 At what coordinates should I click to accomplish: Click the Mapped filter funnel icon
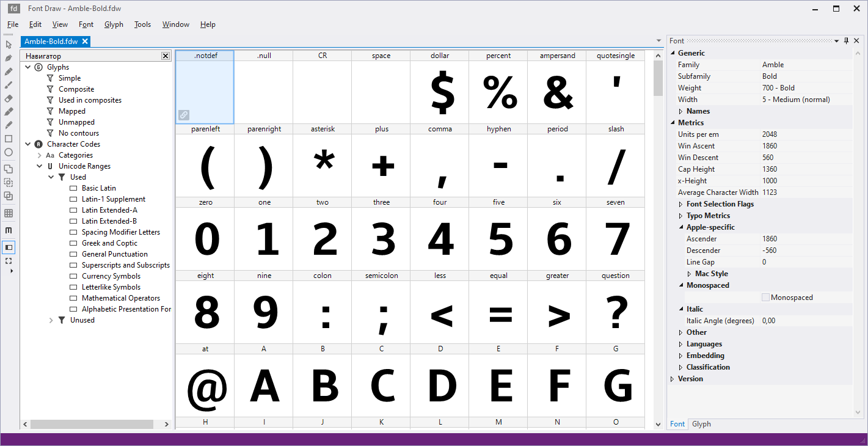(x=50, y=111)
